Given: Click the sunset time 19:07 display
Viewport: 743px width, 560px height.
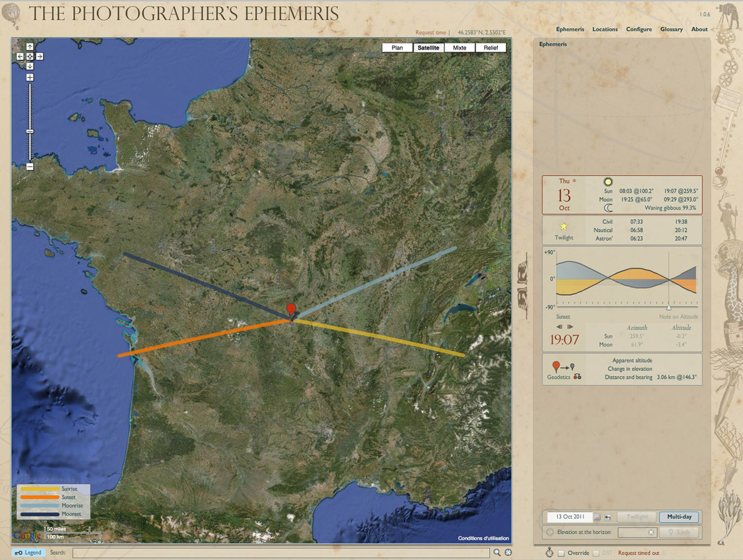Looking at the screenshot, I should tap(565, 340).
